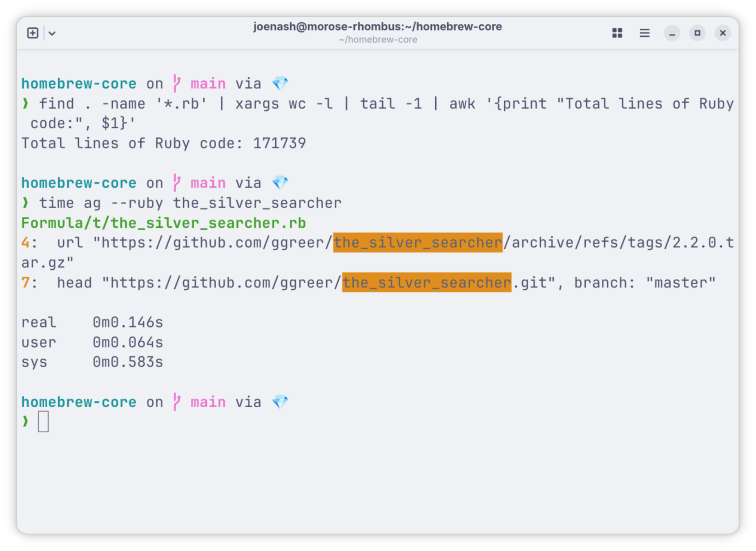Viewport: 756px width, 551px height.
Task: Click the first Ruby gem icon
Action: 280,83
